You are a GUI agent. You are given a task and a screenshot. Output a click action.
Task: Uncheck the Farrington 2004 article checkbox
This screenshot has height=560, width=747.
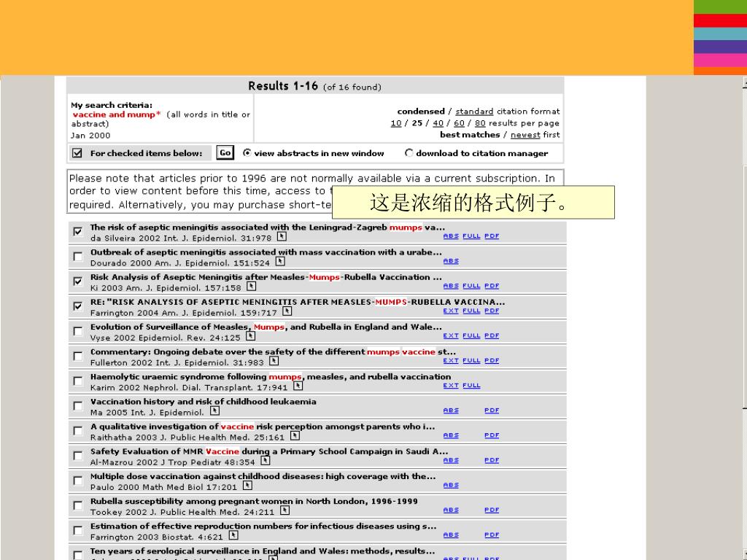[77, 306]
